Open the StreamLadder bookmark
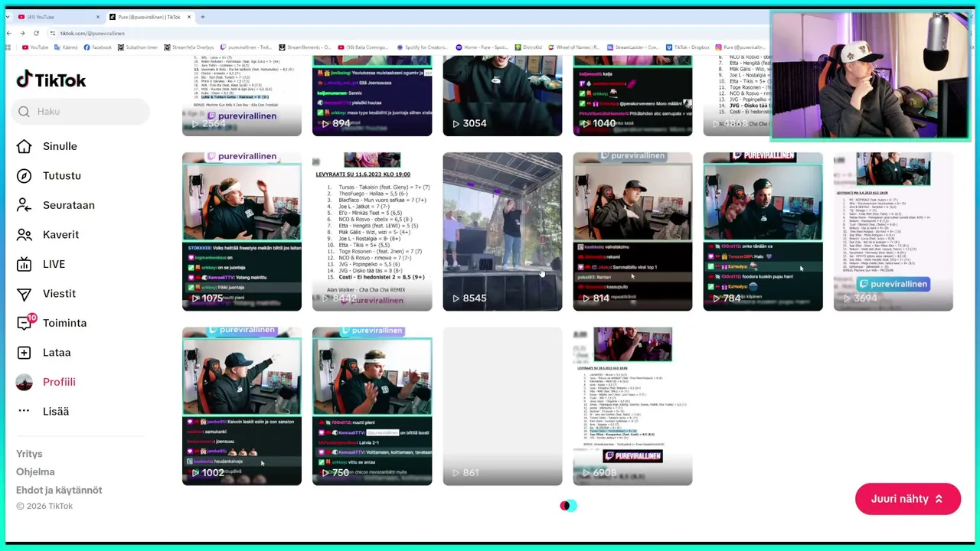 coord(635,47)
